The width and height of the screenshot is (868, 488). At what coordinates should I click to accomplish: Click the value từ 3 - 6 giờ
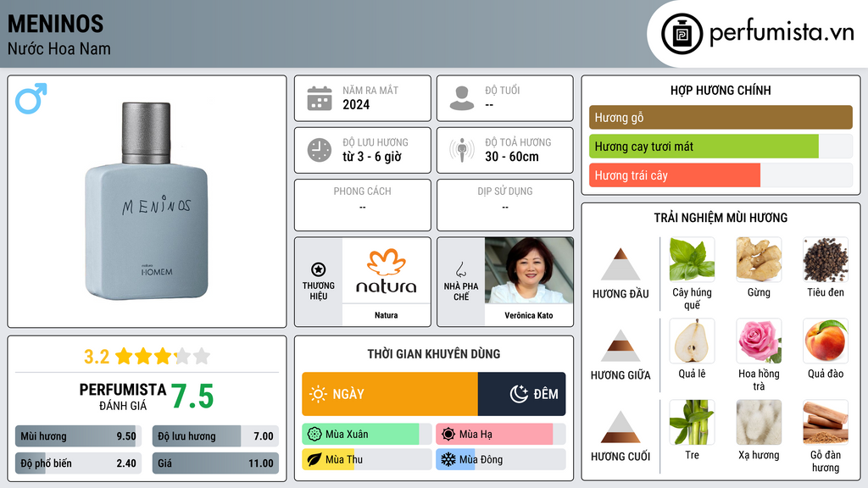tap(372, 157)
